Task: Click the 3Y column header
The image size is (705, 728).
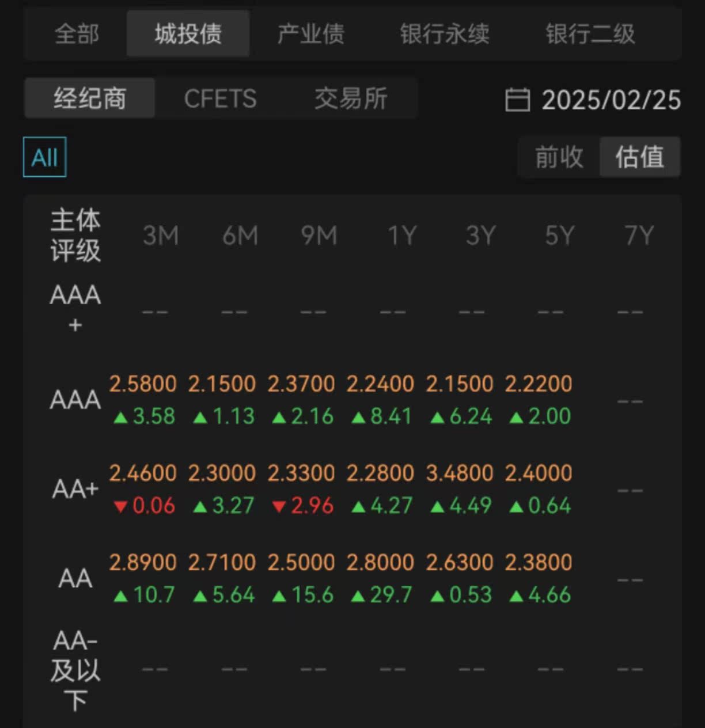Action: click(x=481, y=236)
